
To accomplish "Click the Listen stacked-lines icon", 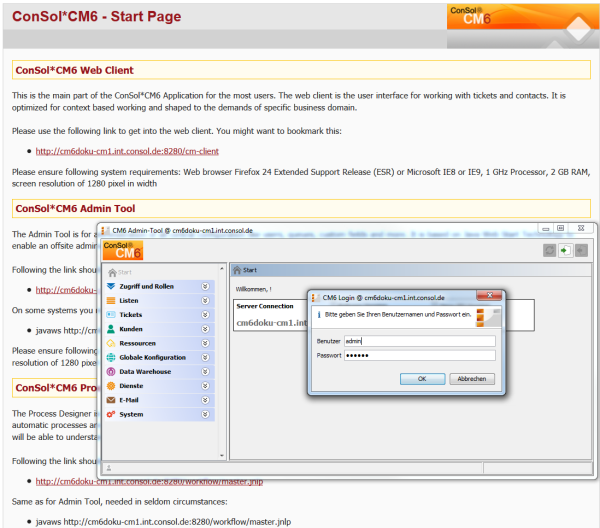I will click(x=111, y=300).
